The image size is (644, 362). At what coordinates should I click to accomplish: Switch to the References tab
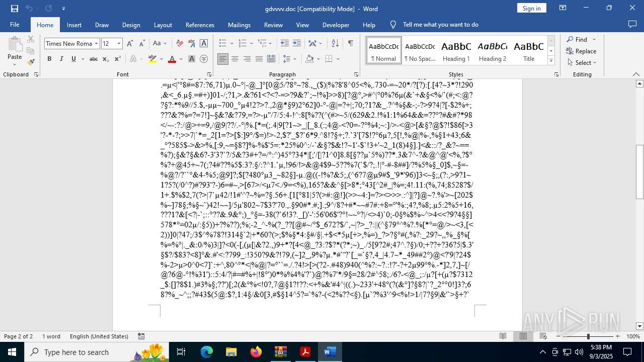point(200,25)
